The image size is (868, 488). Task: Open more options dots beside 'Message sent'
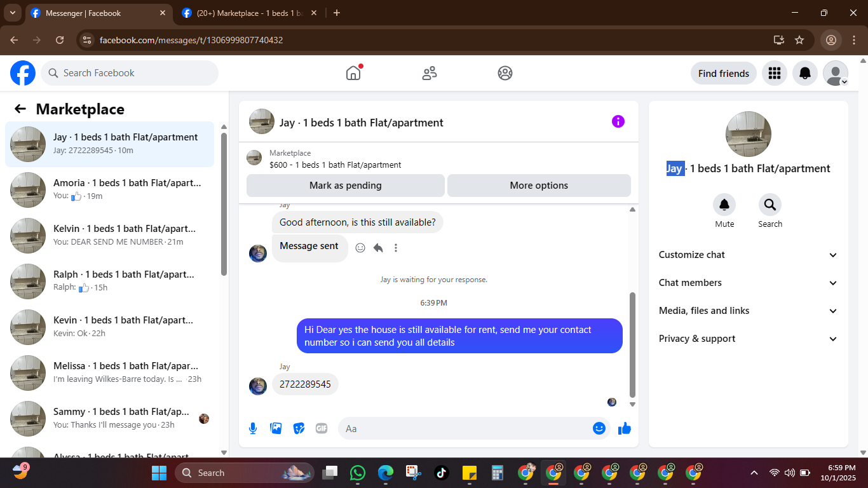(x=396, y=248)
